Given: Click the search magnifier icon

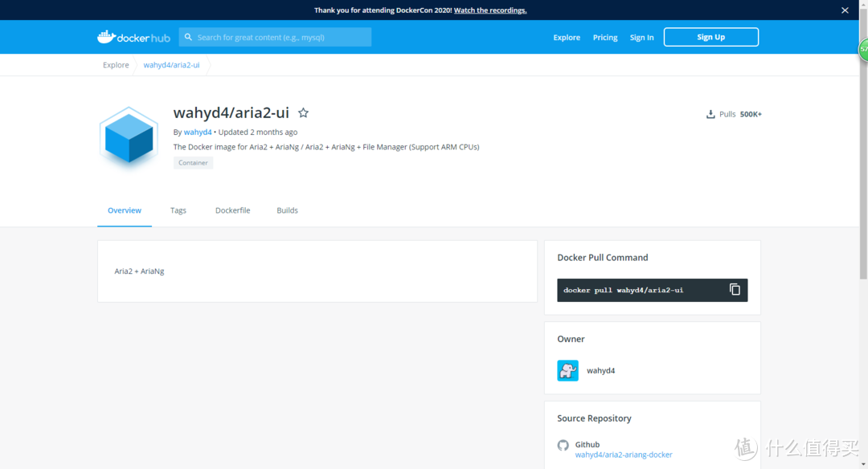Looking at the screenshot, I should 188,37.
